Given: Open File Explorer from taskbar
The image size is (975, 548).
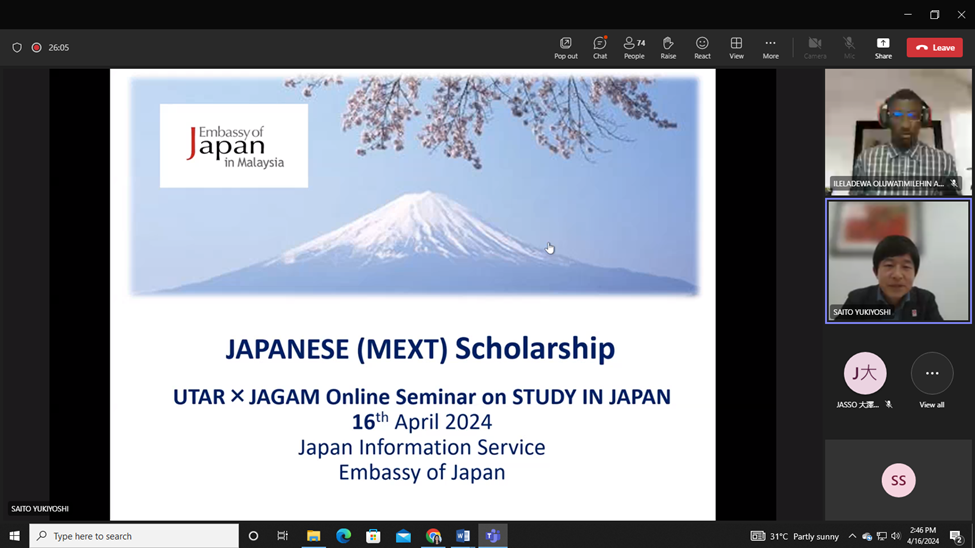Looking at the screenshot, I should tap(313, 536).
